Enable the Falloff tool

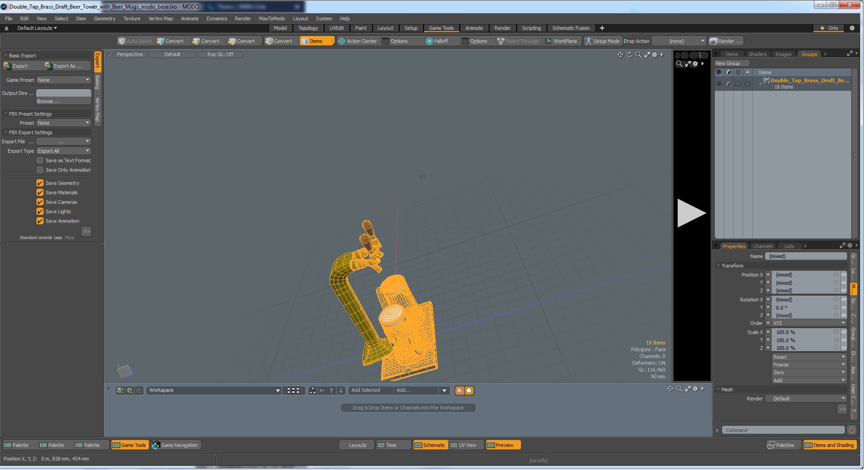(437, 41)
